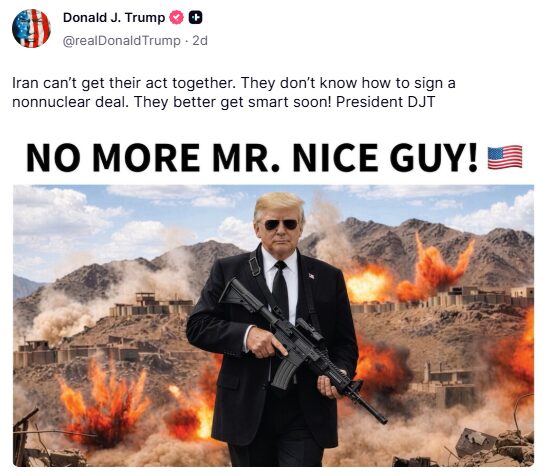Click the muzzle tip of the rifle
Viewport: 548px width, 476px height.
click(x=381, y=418)
